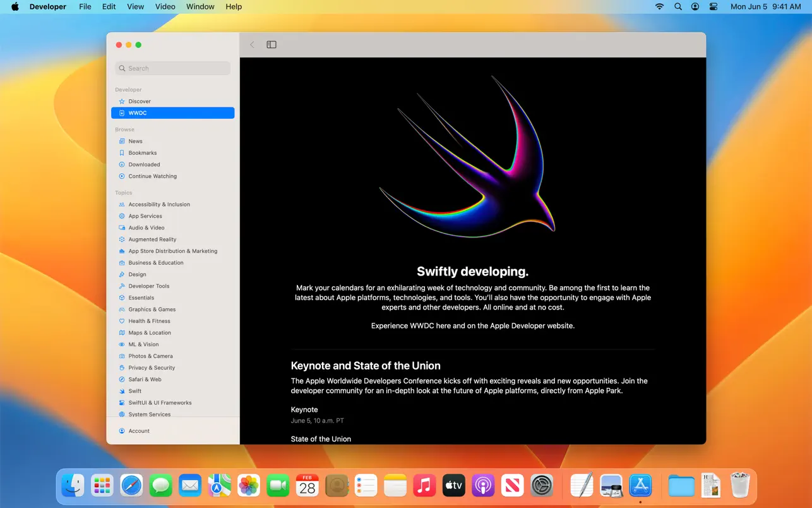Click the App Services icon
Viewport: 812px width, 508px height.
point(122,216)
